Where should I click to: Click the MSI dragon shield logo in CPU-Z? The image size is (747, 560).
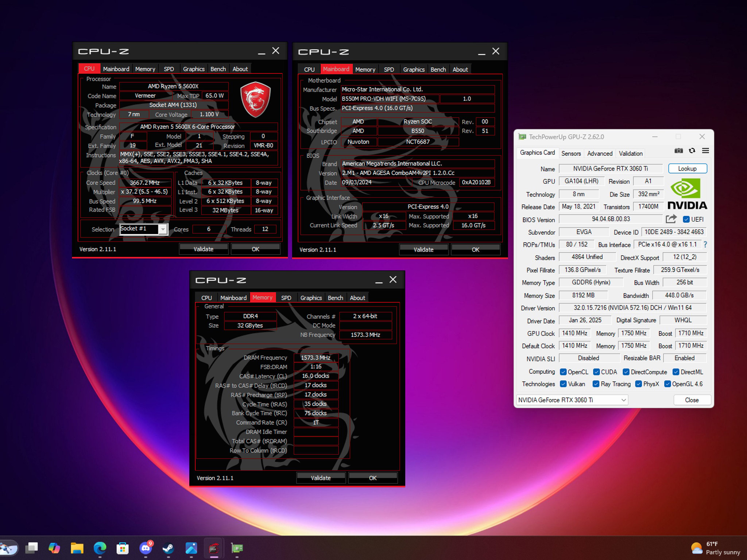(256, 99)
